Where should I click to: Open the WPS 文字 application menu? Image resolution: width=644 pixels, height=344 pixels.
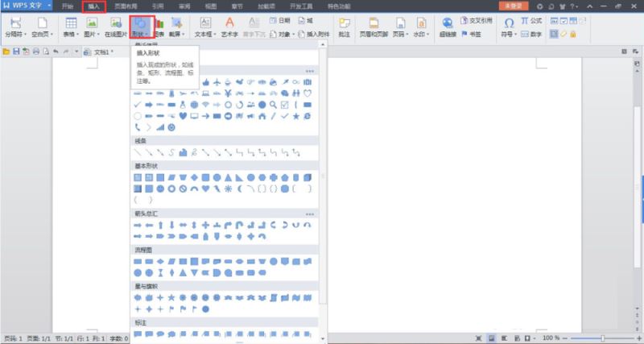[x=27, y=6]
